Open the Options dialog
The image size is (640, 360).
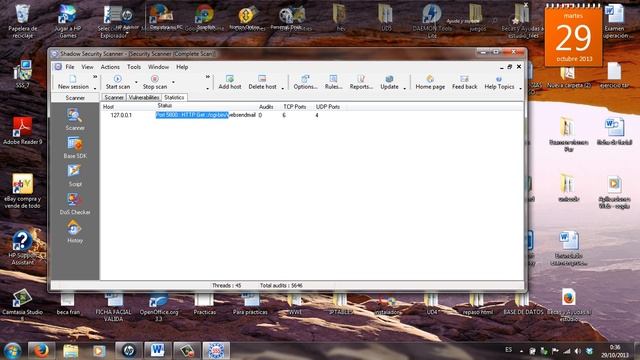pyautogui.click(x=305, y=82)
